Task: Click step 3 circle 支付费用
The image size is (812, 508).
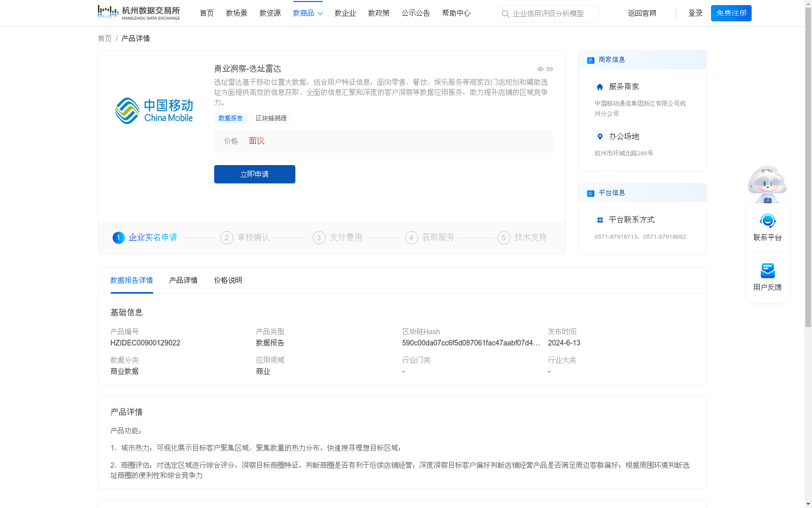Action: [319, 238]
